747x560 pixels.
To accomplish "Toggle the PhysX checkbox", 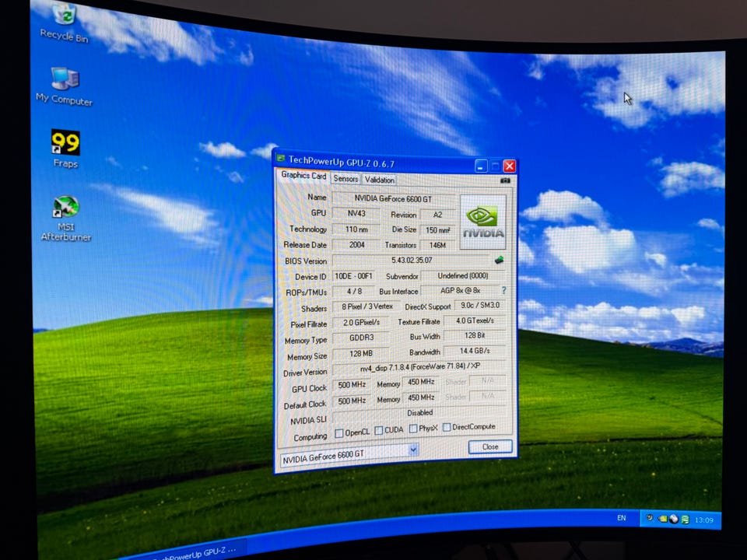I will pos(413,429).
